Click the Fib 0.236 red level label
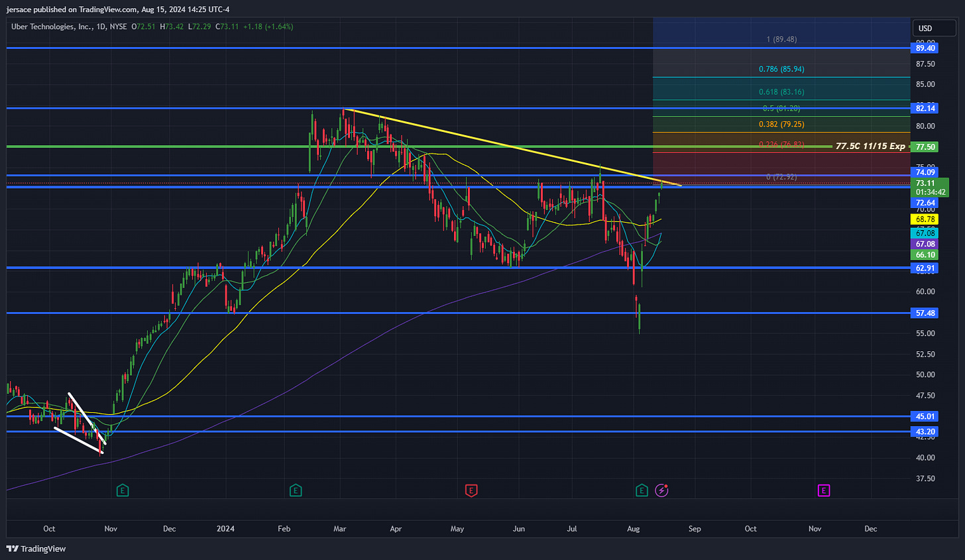The image size is (965, 560). [x=781, y=144]
